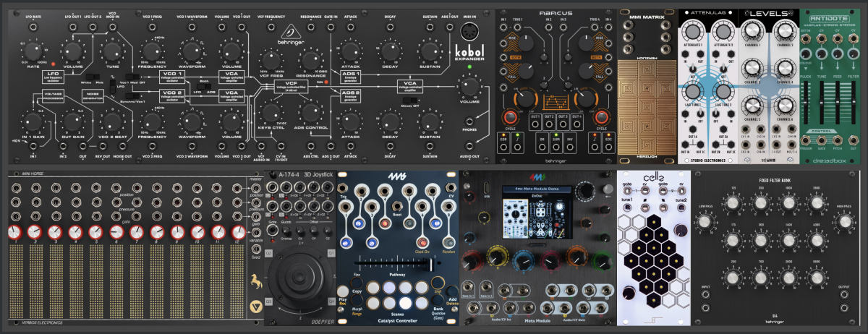Viewport: 868px width, 334px height.
Task: Click the 1-4 OUT jack on Levels
Action: click(776, 143)
